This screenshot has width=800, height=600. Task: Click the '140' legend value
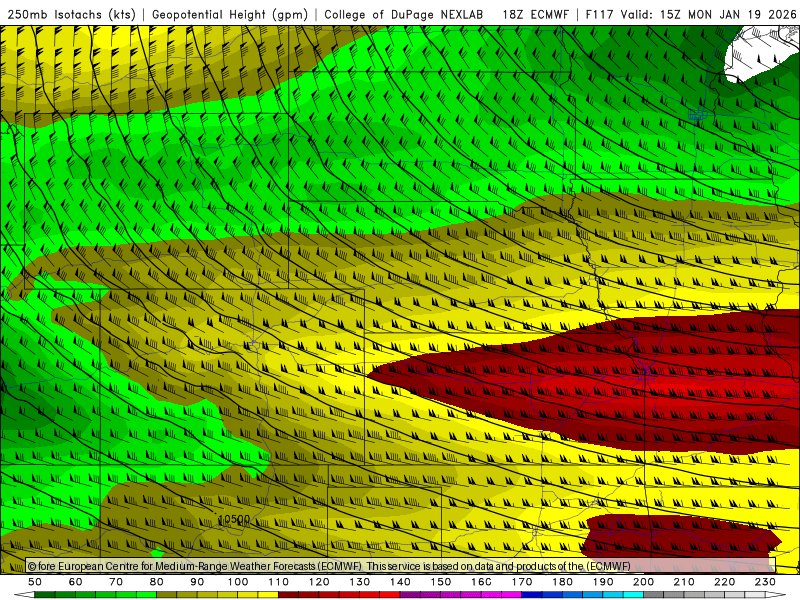point(400,582)
